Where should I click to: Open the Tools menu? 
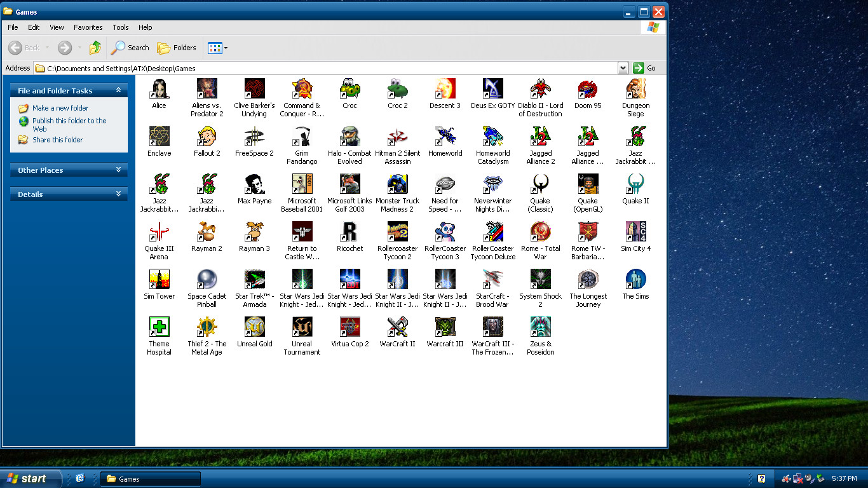pos(121,27)
